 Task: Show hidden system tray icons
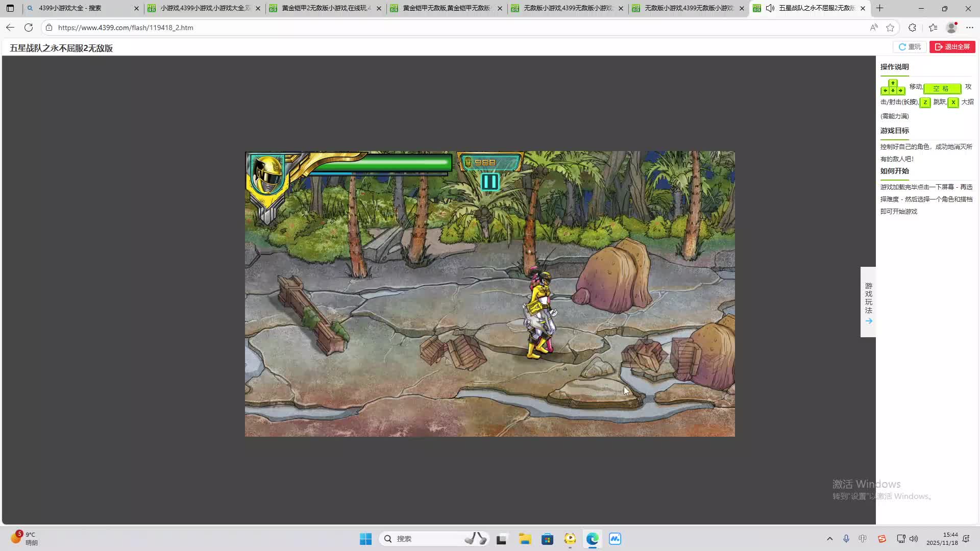tap(829, 539)
